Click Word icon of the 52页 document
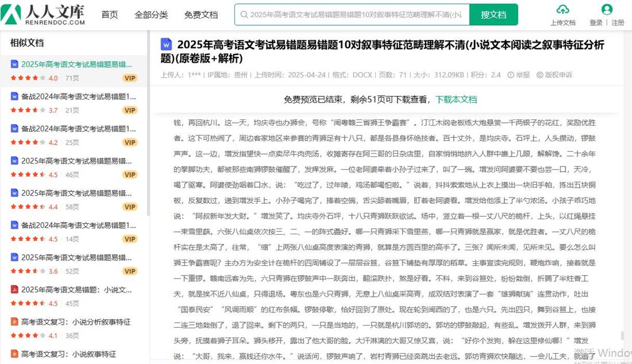The image size is (632, 364). 14,257
